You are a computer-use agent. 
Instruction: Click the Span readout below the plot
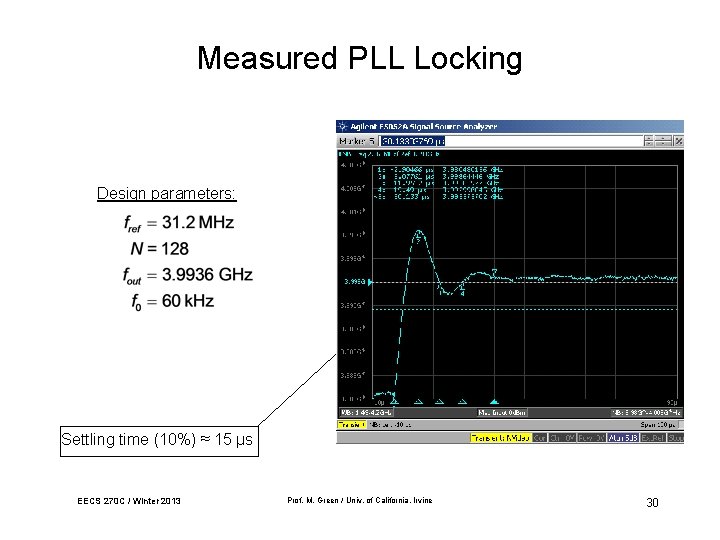click(658, 425)
